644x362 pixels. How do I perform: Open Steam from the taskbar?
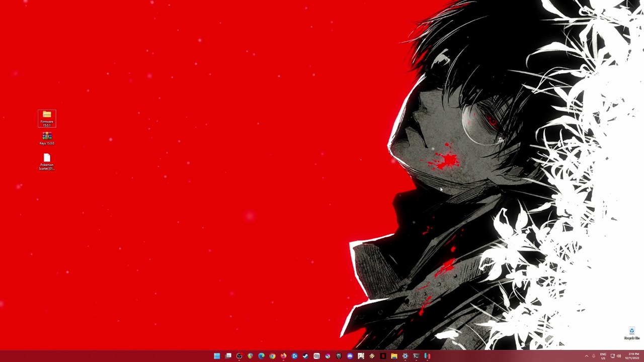[305, 356]
